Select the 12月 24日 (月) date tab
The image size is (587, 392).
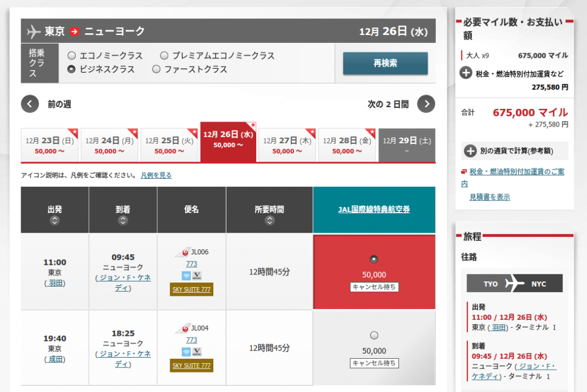tap(109, 145)
